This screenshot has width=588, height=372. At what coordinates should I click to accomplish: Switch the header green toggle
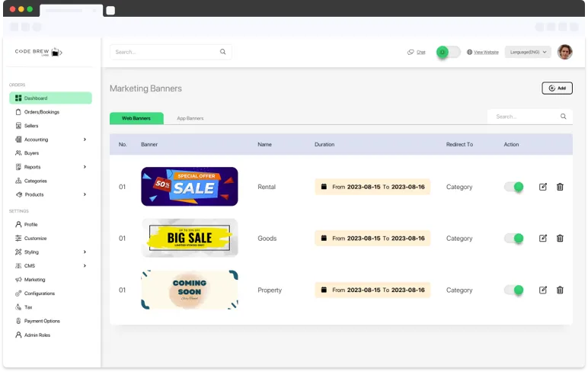[x=448, y=52]
